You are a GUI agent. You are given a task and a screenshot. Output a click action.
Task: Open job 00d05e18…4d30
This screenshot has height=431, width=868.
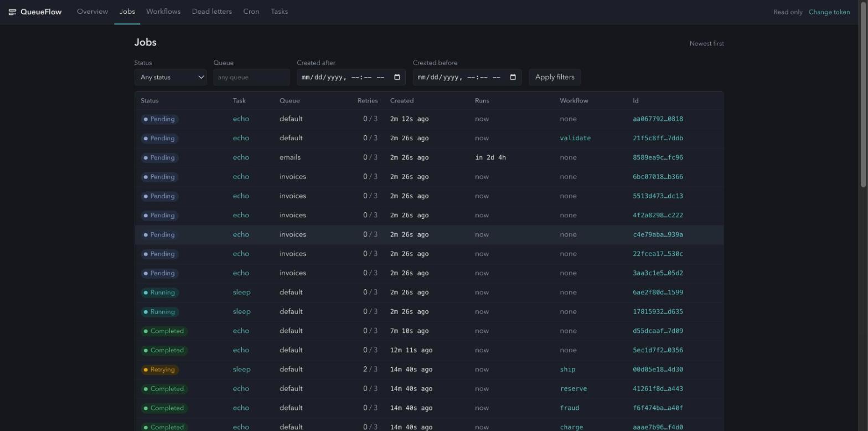(x=658, y=370)
